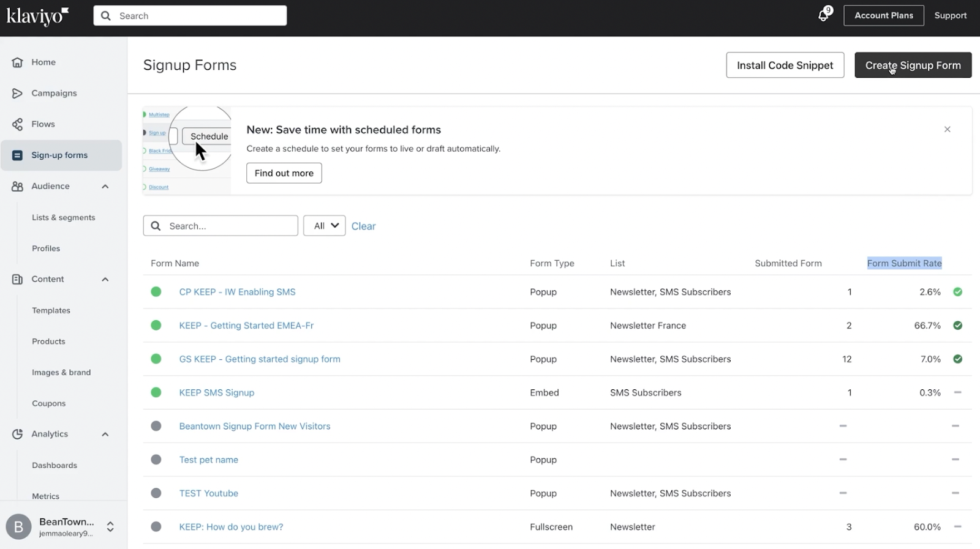The width and height of the screenshot is (980, 549).
Task: Click green checkmark on the 7.0% row
Action: pyautogui.click(x=958, y=359)
